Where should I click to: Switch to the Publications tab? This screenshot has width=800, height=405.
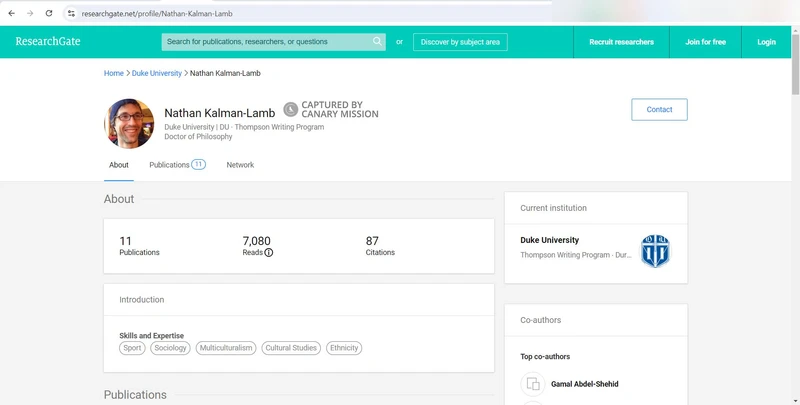coord(177,165)
